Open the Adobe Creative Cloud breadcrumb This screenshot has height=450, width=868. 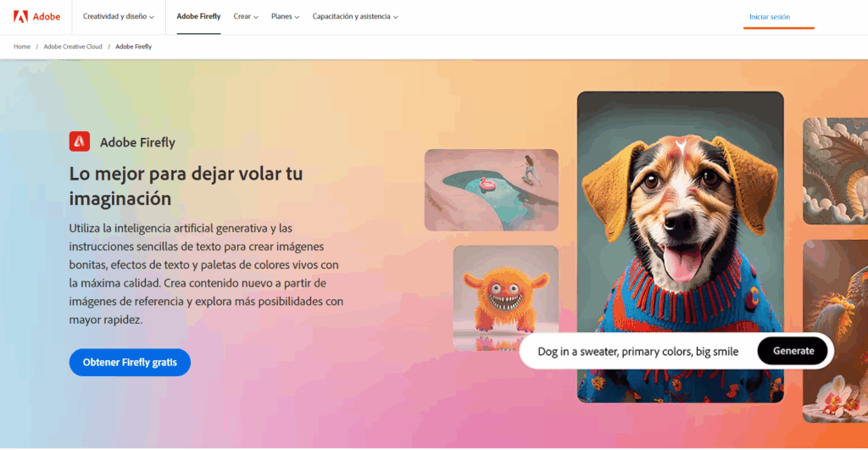tap(73, 47)
